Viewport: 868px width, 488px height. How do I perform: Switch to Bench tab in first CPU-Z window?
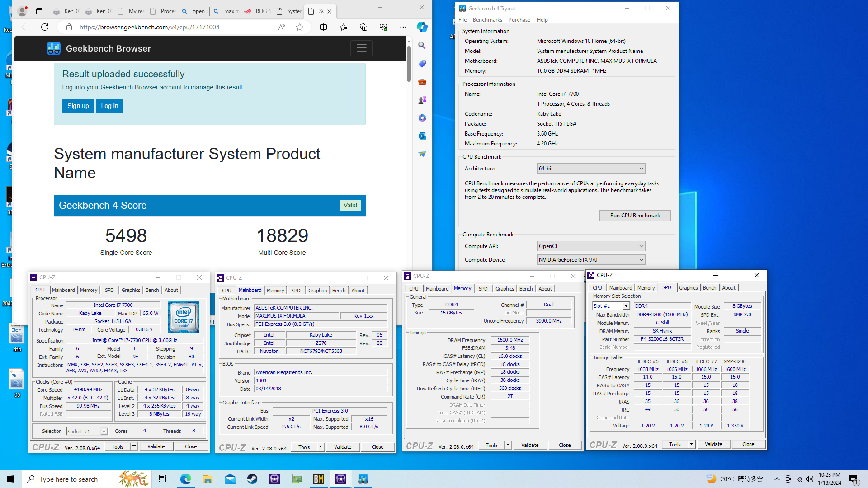[152, 290]
